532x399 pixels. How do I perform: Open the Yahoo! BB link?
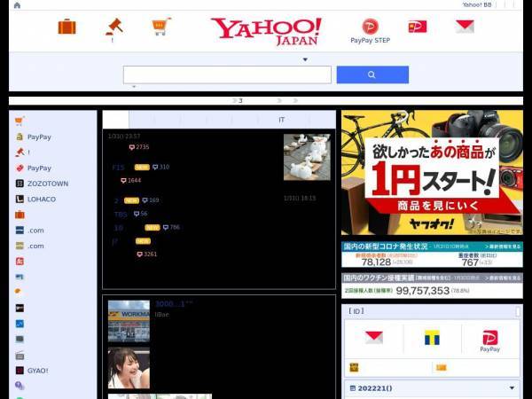click(477, 4)
